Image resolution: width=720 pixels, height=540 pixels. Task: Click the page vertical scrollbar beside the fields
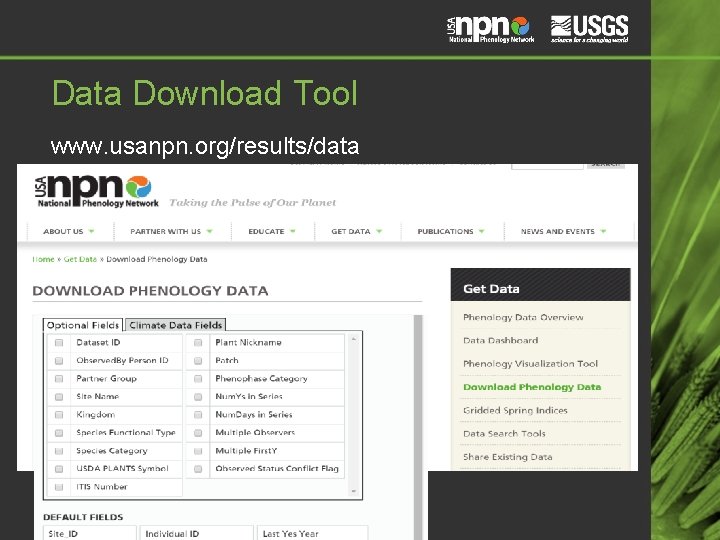click(418, 427)
